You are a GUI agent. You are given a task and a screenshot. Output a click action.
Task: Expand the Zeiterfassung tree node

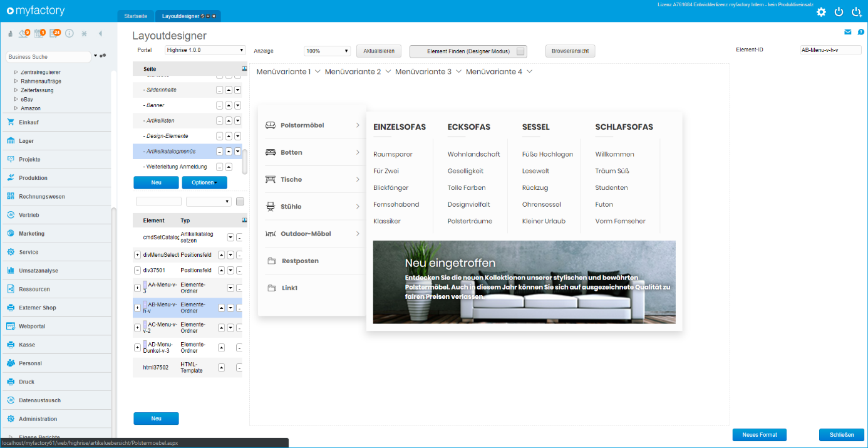tap(16, 90)
